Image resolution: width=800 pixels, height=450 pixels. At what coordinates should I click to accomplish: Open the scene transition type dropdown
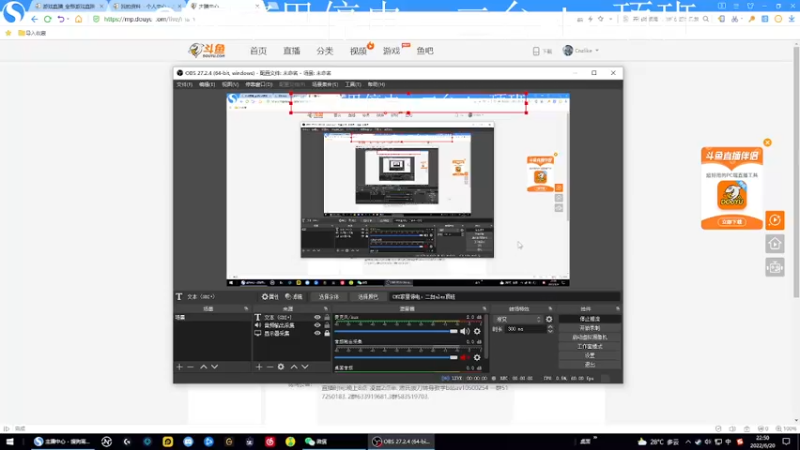518,319
